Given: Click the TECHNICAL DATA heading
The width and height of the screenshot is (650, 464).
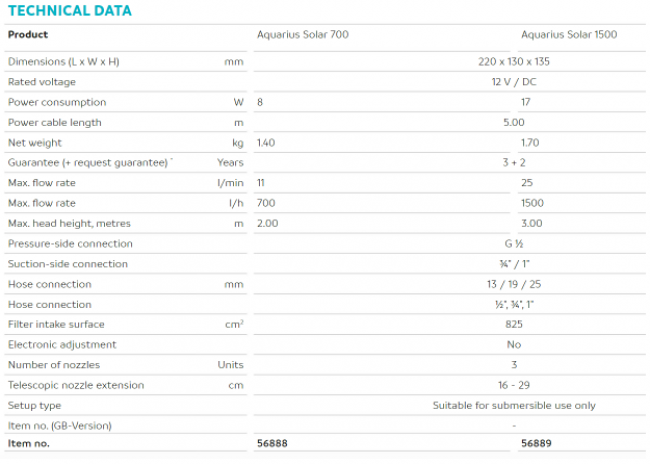Looking at the screenshot, I should pos(70,11).
